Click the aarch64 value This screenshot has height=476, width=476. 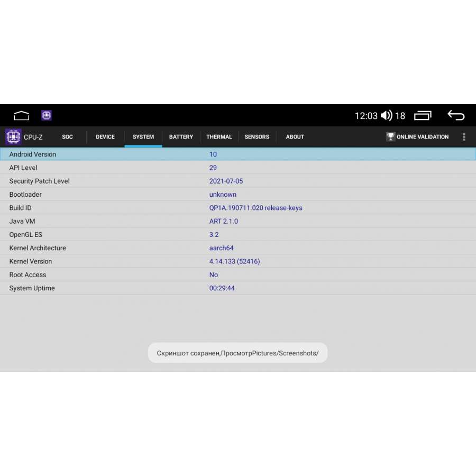click(221, 248)
